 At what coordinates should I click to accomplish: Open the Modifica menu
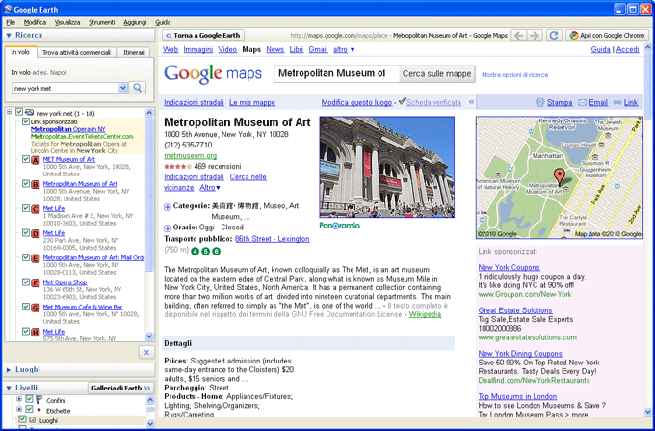tap(35, 22)
